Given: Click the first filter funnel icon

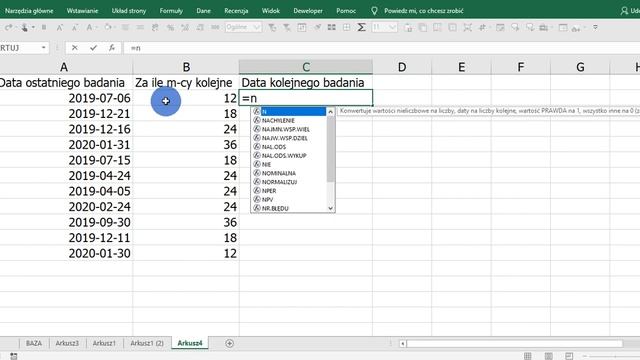Looking at the screenshot, I should coord(272,27).
